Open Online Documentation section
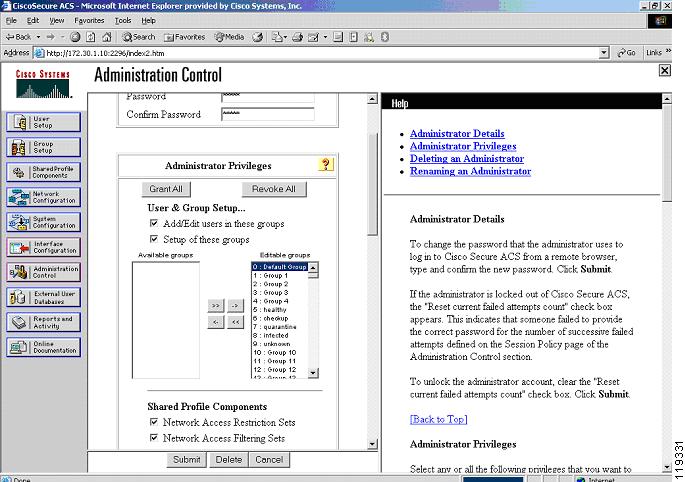This screenshot has height=482, width=685. point(44,347)
